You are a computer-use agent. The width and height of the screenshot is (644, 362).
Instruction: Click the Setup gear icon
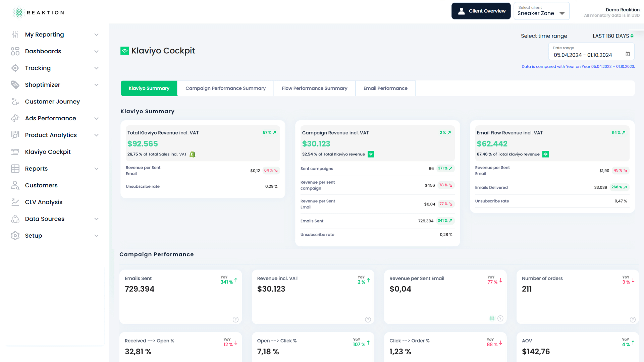pos(15,236)
